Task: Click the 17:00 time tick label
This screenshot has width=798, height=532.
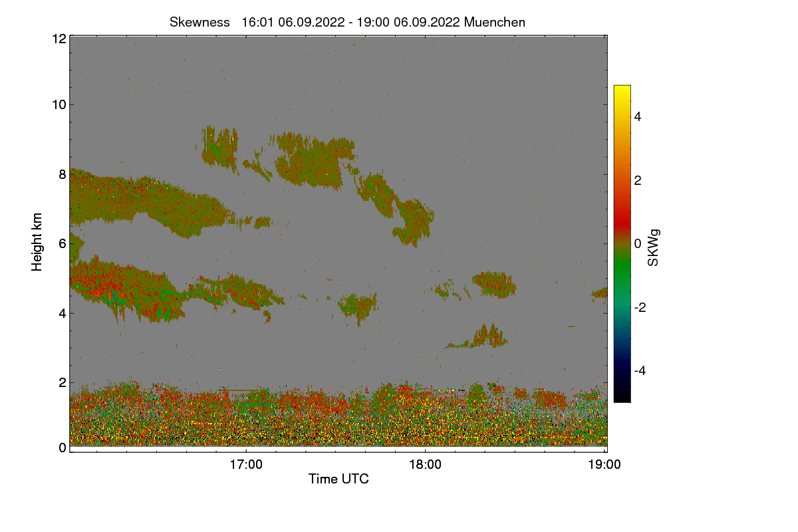Action: tap(246, 465)
